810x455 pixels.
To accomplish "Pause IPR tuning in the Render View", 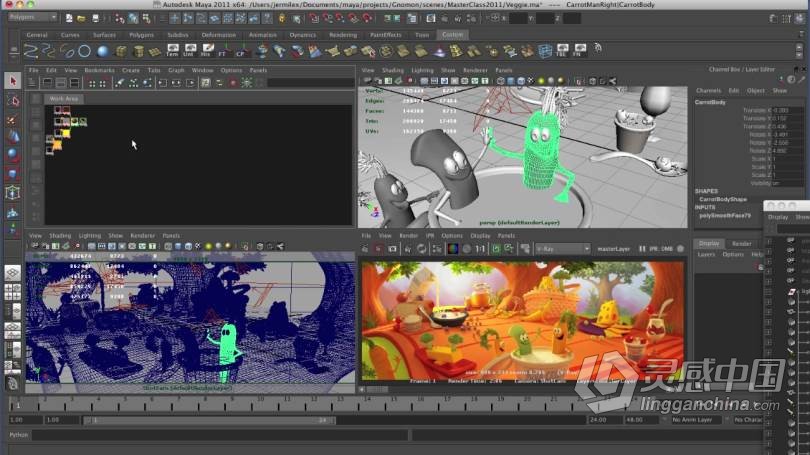I will pyautogui.click(x=642, y=249).
